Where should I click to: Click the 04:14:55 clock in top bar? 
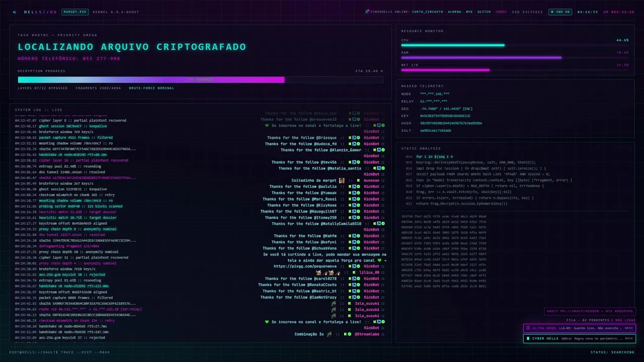(x=587, y=12)
